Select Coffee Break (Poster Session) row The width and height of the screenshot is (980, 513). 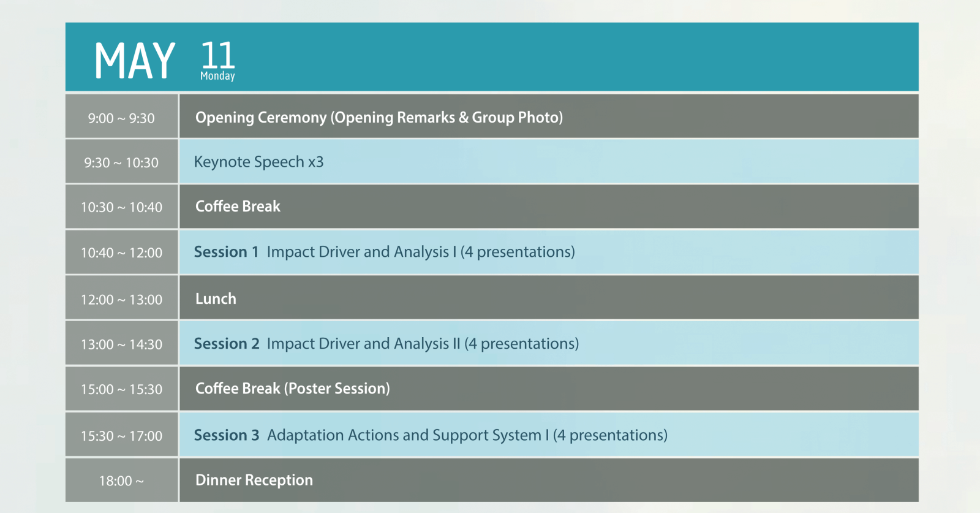[292, 389]
